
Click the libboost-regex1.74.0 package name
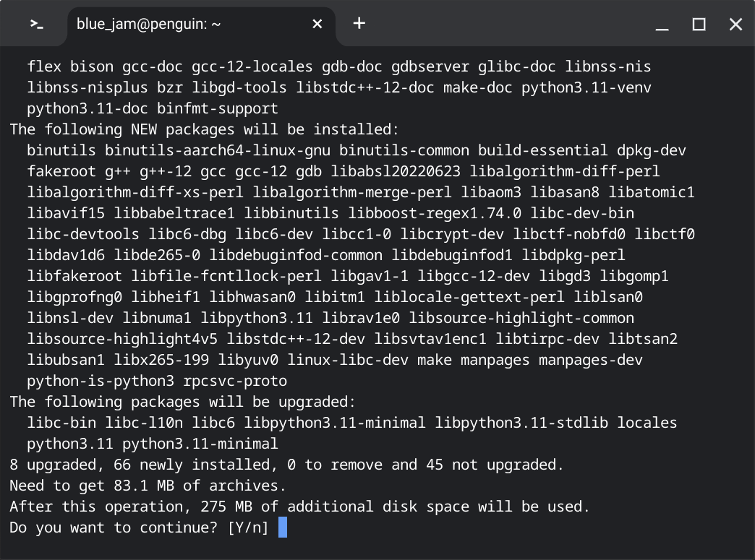tap(435, 213)
